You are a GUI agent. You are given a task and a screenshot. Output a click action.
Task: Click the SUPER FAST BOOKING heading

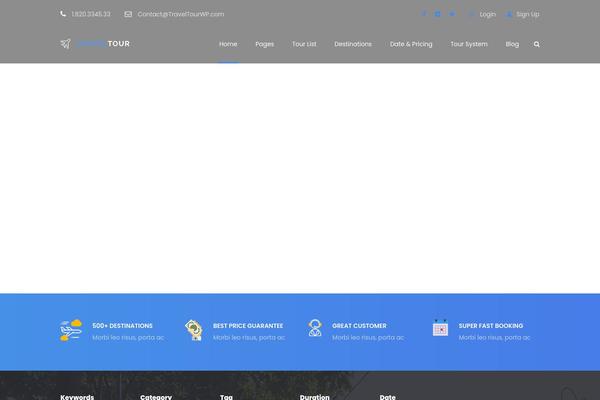491,326
